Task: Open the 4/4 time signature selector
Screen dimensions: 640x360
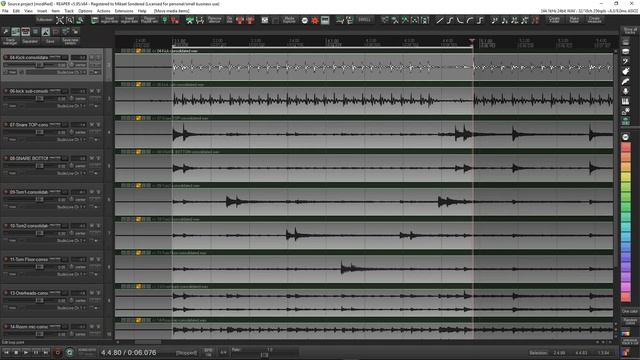Action: [x=223, y=352]
